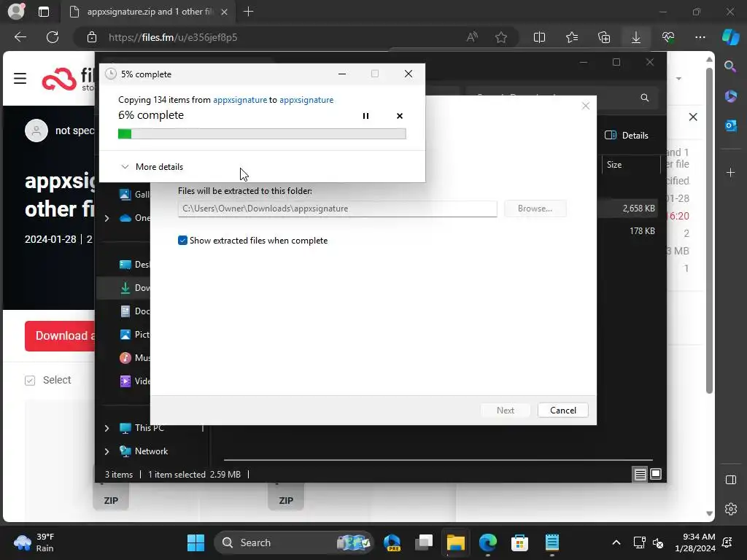Expand OneDrive tree node
This screenshot has width=747, height=560.
point(107,218)
